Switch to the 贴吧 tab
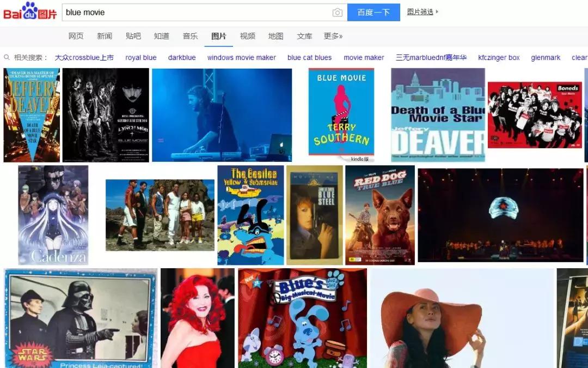The width and height of the screenshot is (588, 368). tap(133, 36)
